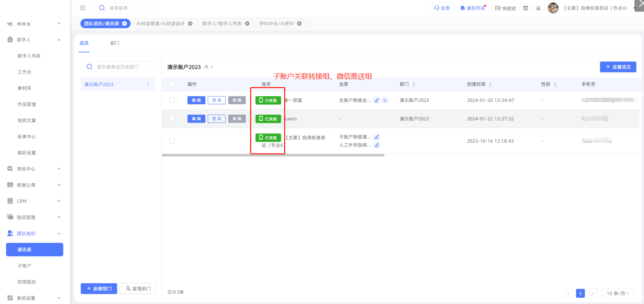Check the checkbox for Karen's row
644x304 pixels.
pyautogui.click(x=172, y=119)
